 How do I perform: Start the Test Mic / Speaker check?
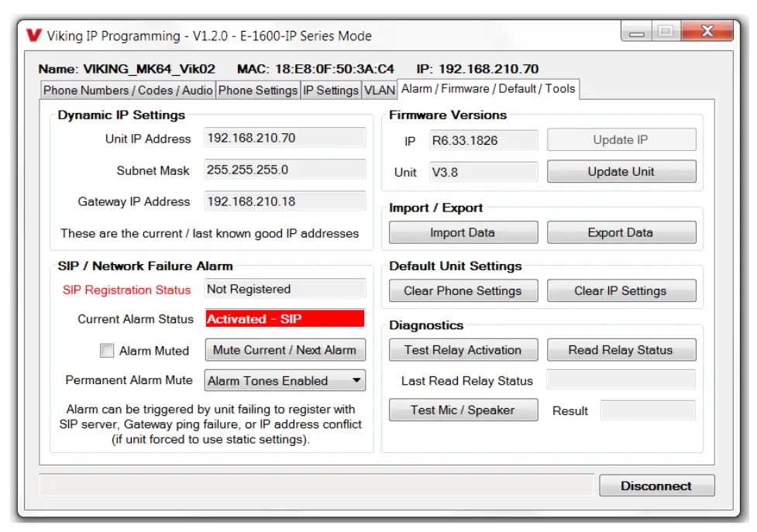463,410
